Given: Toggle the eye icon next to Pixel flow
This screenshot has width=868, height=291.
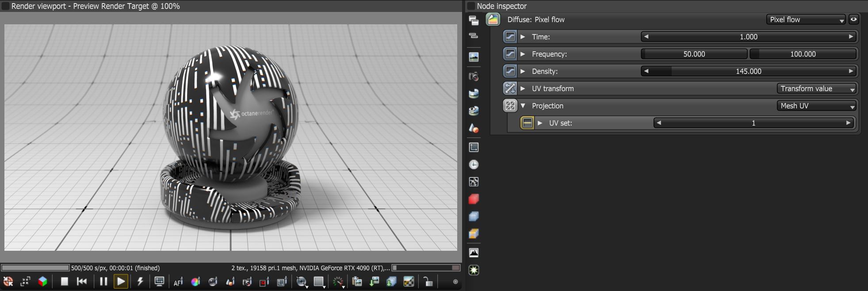Looking at the screenshot, I should point(853,19).
